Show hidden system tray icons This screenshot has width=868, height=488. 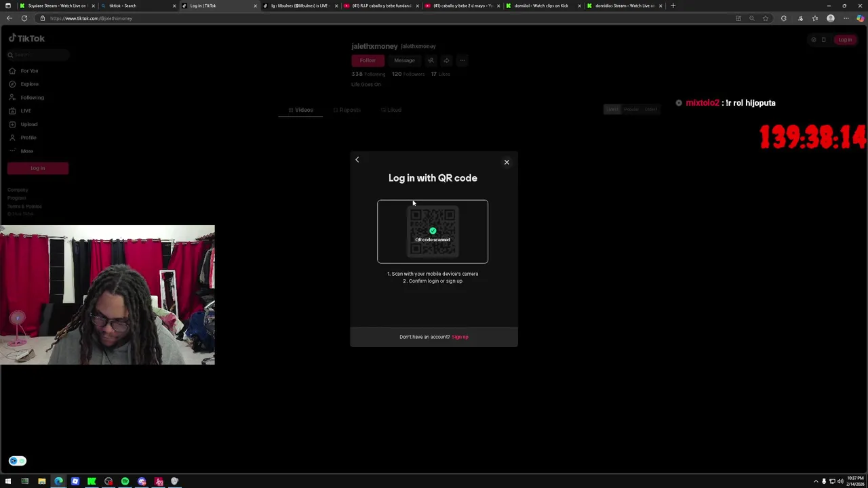tap(816, 481)
